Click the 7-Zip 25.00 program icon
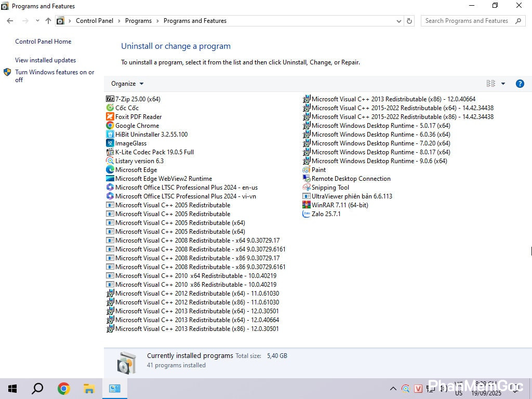 (110, 99)
